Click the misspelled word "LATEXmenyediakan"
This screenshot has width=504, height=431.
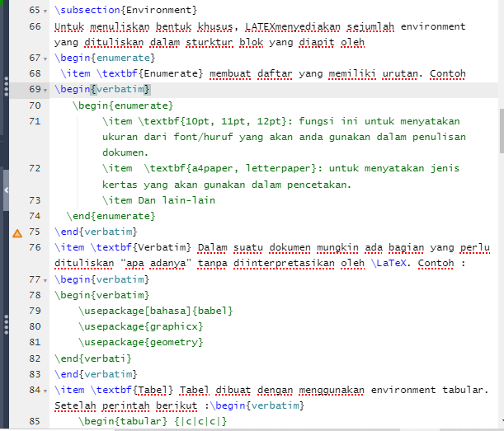tap(293, 26)
